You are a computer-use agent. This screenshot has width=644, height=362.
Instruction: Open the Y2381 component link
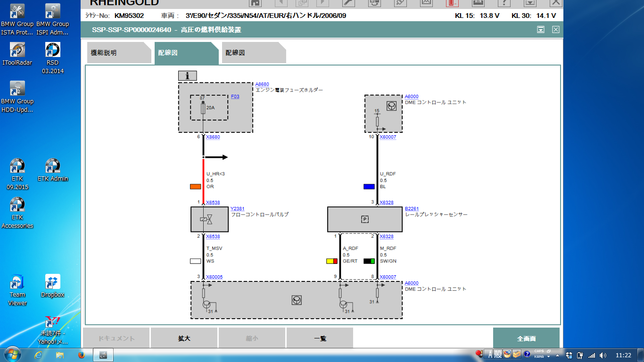coord(237,208)
